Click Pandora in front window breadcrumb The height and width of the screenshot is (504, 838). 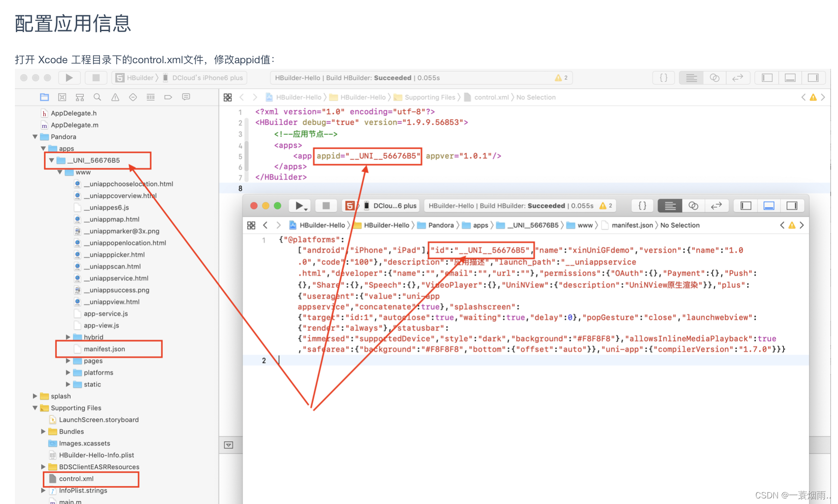(441, 225)
